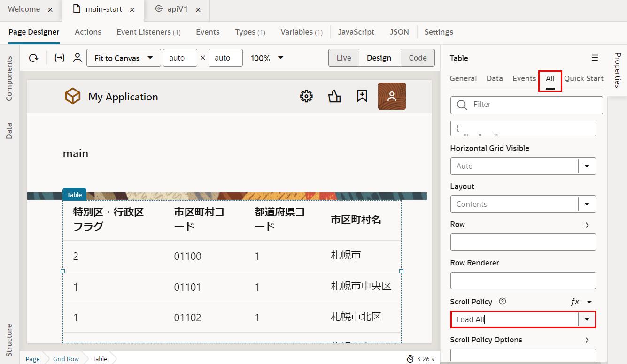Open the Fit to Canvas dropdown
Screen dimensions: 627x364
tap(124, 58)
